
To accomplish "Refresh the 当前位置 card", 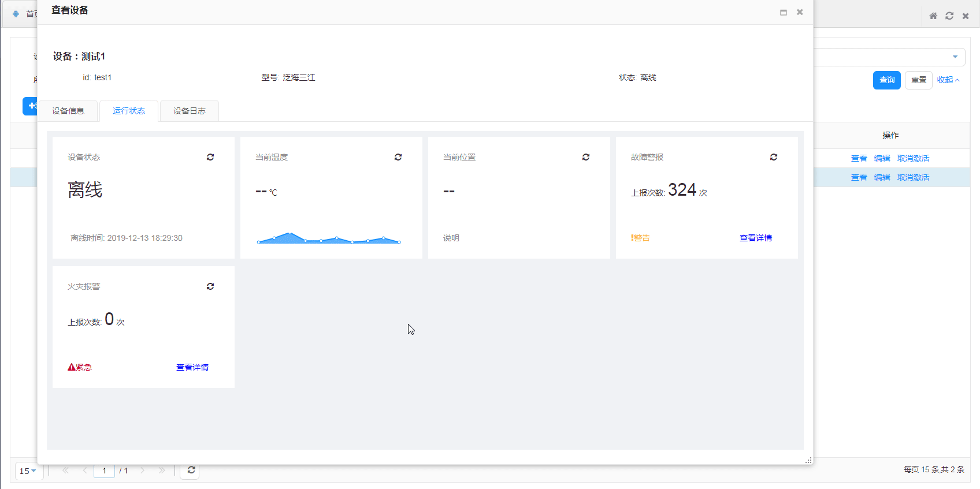I will [586, 157].
